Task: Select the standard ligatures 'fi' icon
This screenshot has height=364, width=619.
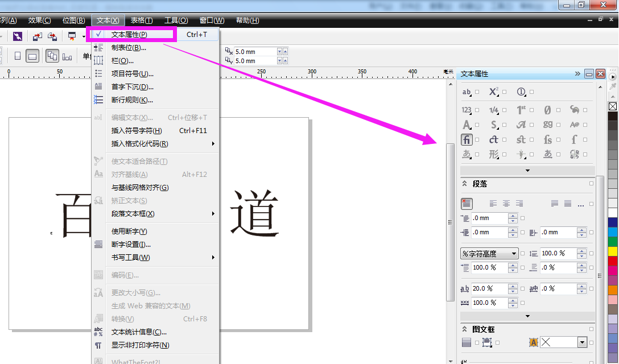Action: (x=467, y=139)
